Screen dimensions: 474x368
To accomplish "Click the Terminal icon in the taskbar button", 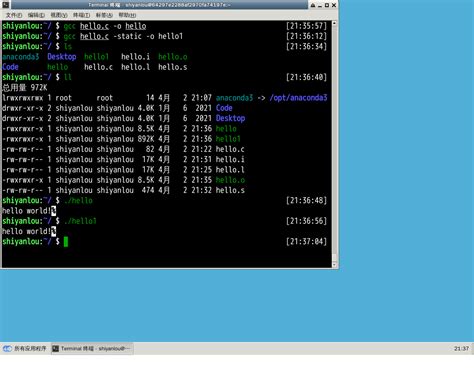I will [x=56, y=349].
